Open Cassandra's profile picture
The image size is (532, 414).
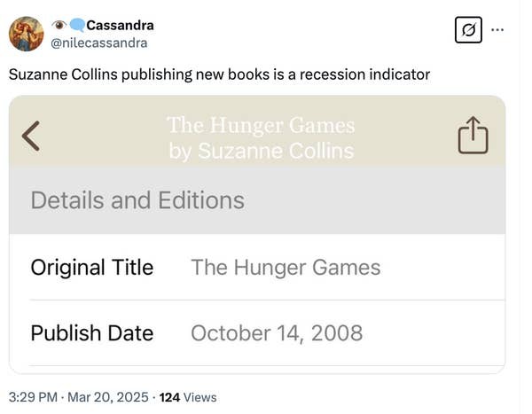click(27, 34)
